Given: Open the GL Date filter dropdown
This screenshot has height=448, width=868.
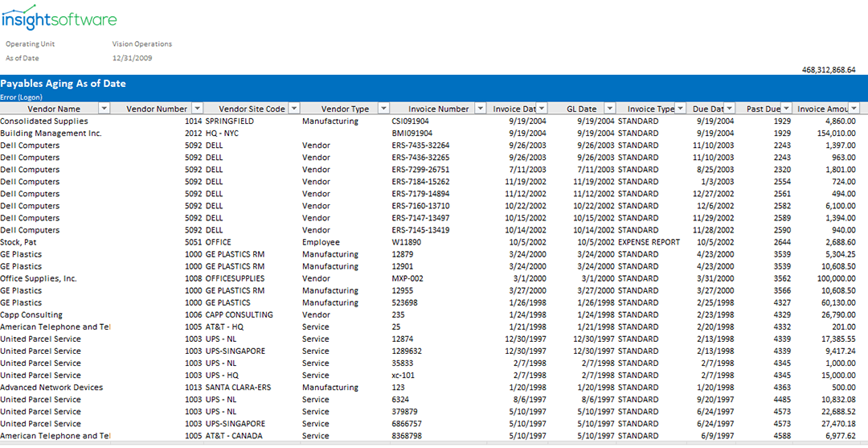Looking at the screenshot, I should (609, 109).
